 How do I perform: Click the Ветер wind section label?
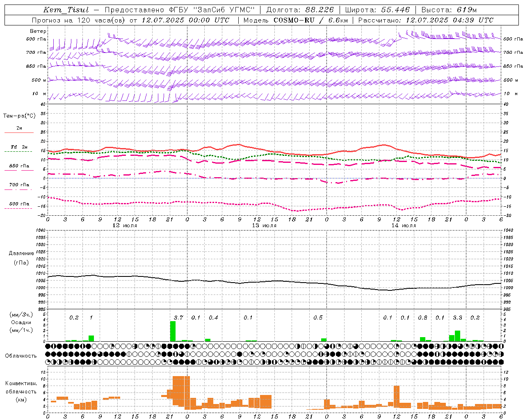tap(38, 31)
